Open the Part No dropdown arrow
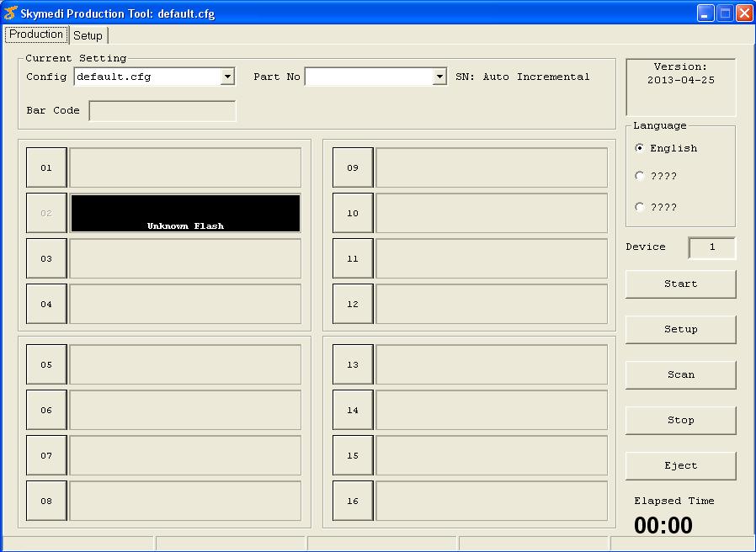756x552 pixels. click(x=439, y=77)
